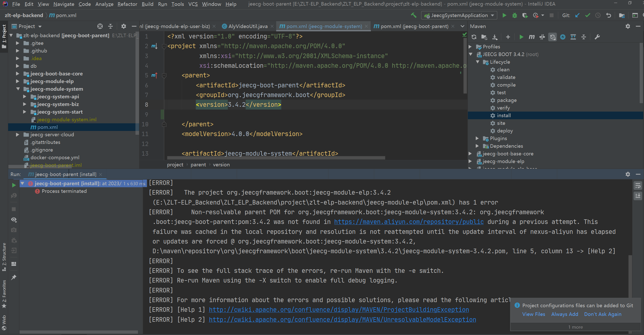Open the maven.aliyun.com repository link
This screenshot has width=644, height=335.
point(409,222)
